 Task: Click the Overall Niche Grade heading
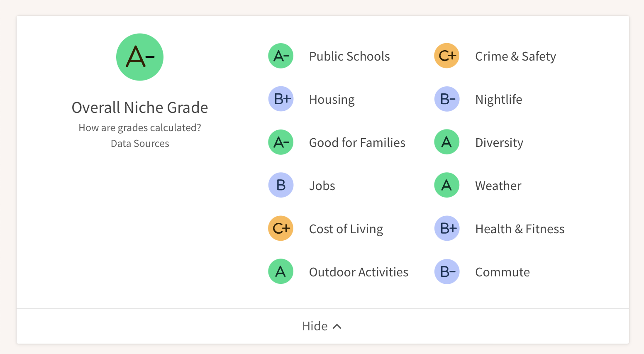click(x=140, y=108)
